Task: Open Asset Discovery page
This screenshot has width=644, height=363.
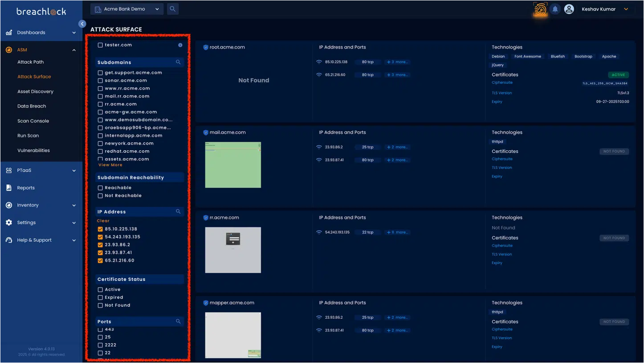Action: [x=35, y=91]
